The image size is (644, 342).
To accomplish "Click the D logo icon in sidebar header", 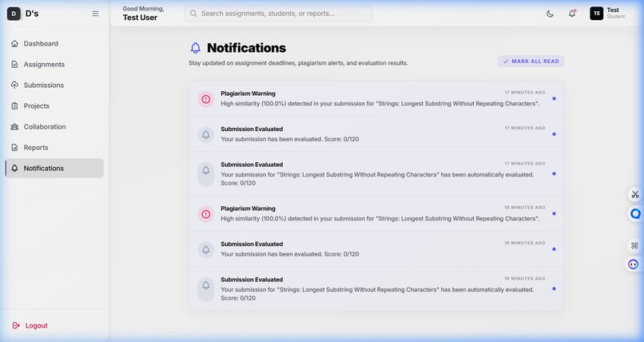I will tap(14, 14).
